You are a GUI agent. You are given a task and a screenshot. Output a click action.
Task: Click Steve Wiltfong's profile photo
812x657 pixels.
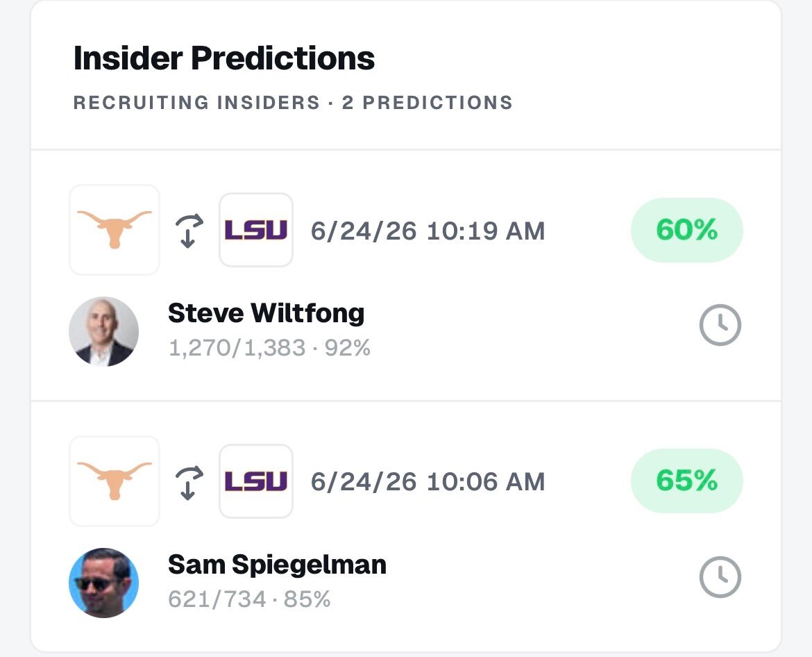(x=103, y=331)
